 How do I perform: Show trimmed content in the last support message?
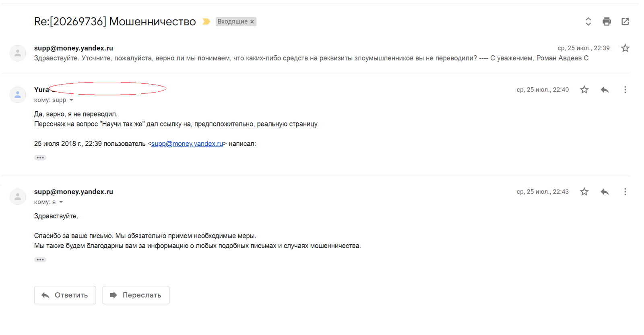coord(40,260)
